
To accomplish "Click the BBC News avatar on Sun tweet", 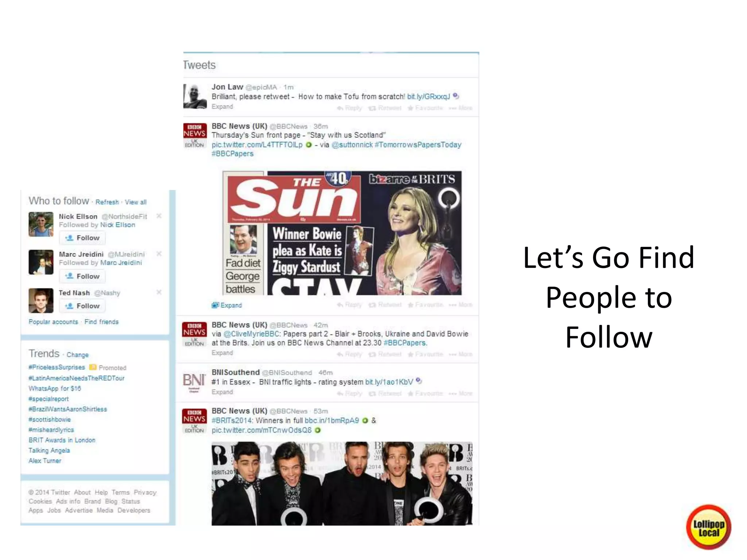I will [195, 135].
